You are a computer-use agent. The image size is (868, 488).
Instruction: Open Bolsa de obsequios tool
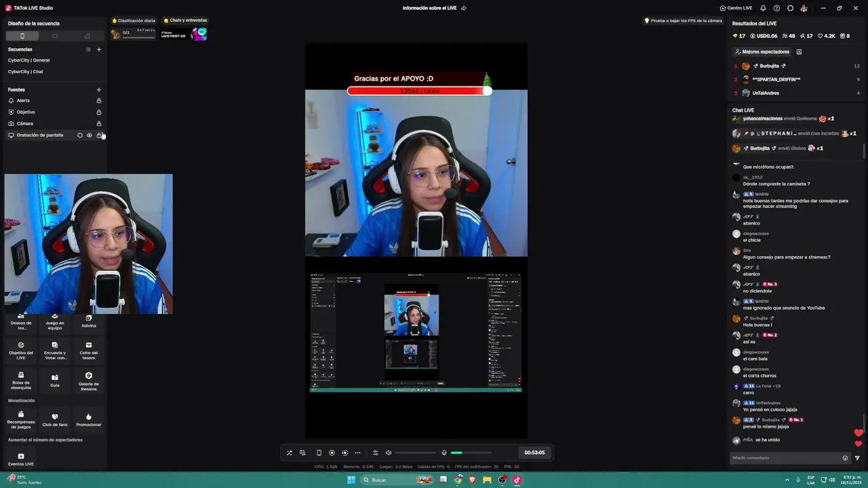point(21,380)
